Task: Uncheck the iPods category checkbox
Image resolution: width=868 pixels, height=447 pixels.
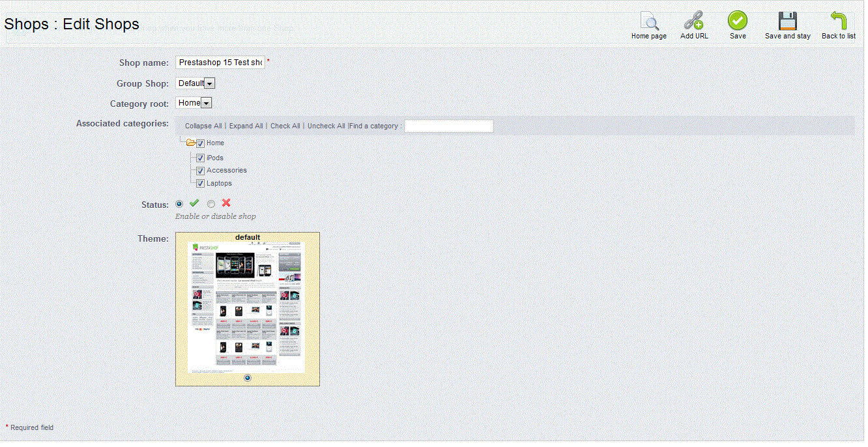Action: point(201,158)
